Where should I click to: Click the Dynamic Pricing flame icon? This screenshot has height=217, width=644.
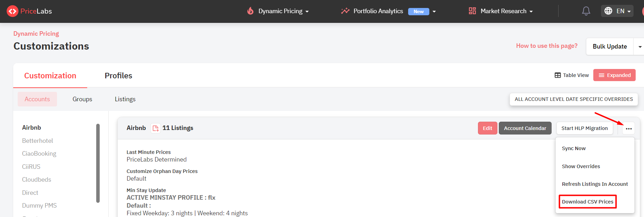[x=250, y=11]
